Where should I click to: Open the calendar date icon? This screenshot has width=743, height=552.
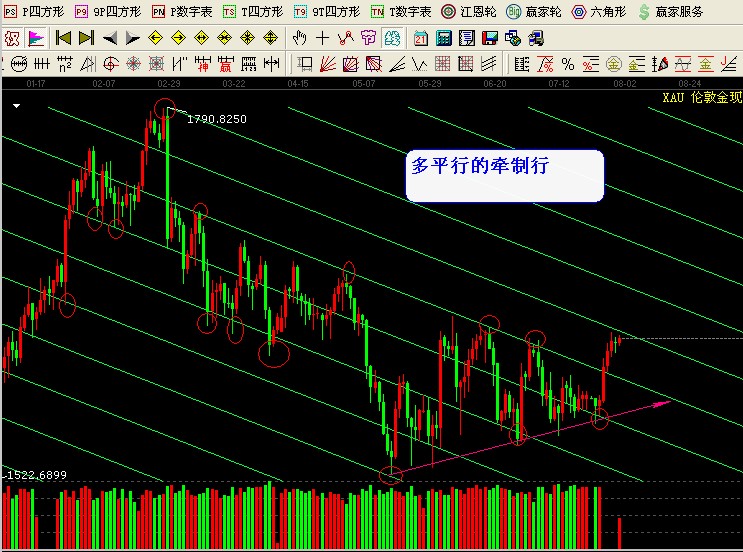pyautogui.click(x=420, y=39)
